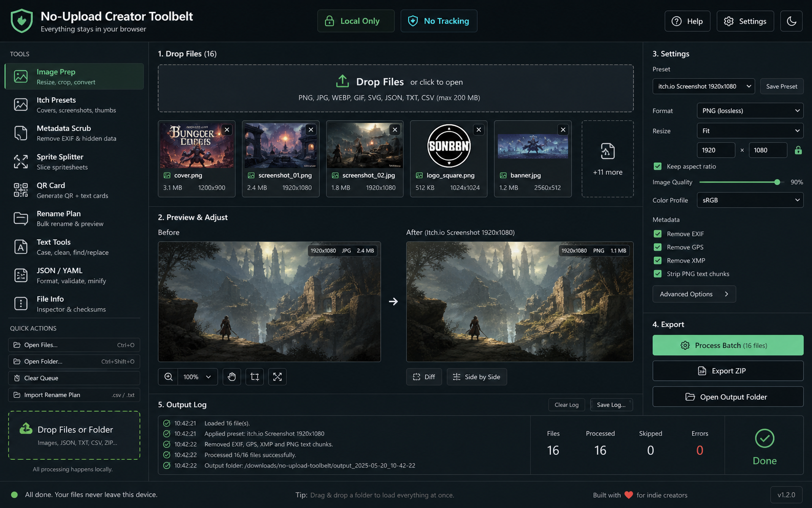The width and height of the screenshot is (812, 508).
Task: Adjust the Image Quality slider handle
Action: coord(777,182)
